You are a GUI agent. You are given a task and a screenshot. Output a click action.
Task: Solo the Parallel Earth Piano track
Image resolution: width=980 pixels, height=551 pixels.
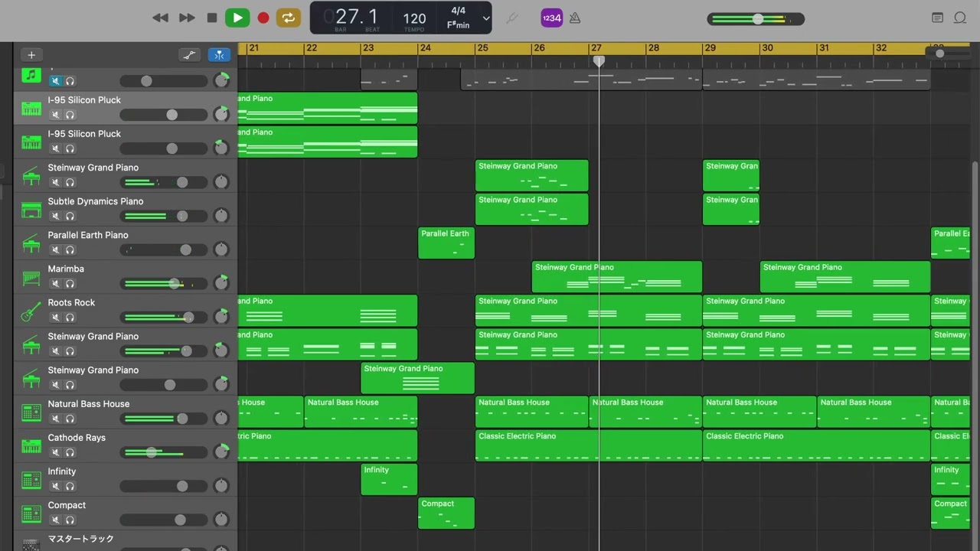coord(70,249)
